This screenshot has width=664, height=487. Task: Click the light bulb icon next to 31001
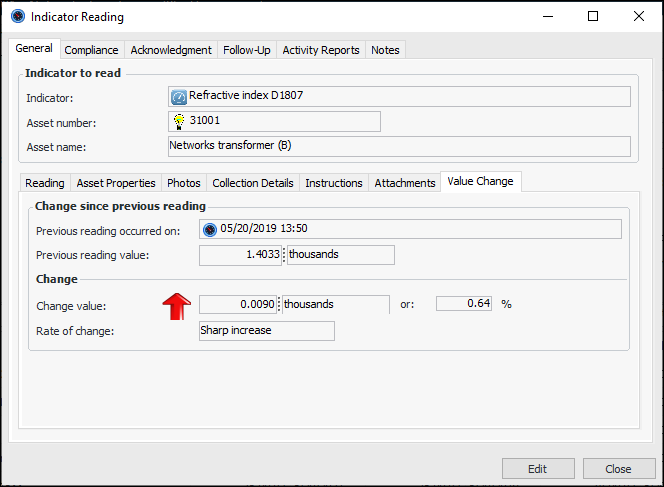coord(179,121)
